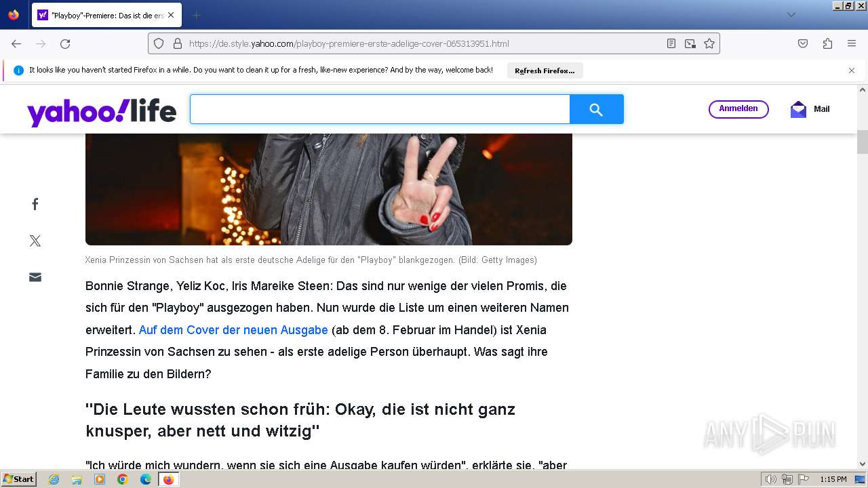Dismiss the Firefox notification bar
This screenshot has width=868, height=488.
[x=852, y=70]
